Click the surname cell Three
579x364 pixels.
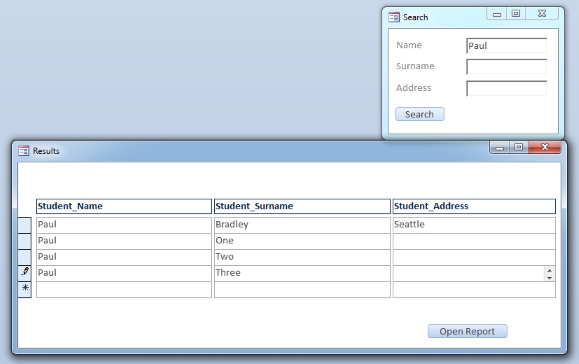pos(302,273)
